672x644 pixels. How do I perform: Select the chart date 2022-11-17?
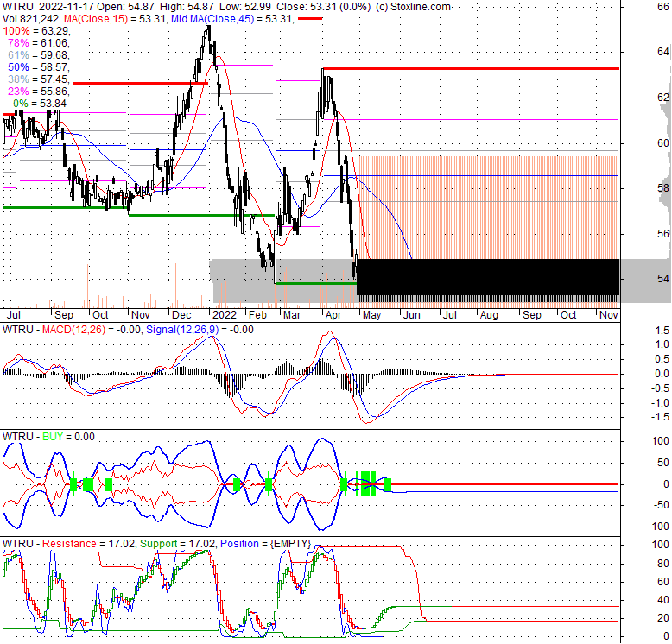click(67, 7)
